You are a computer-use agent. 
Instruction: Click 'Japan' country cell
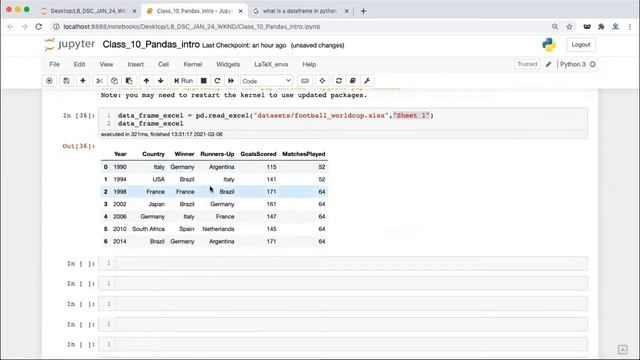[x=156, y=204]
